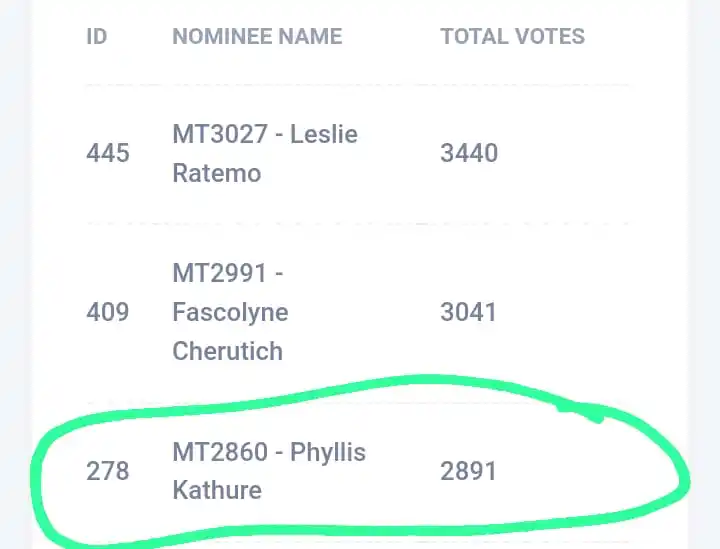Click the surname Cherutich
Image resolution: width=720 pixels, height=549 pixels.
(227, 351)
